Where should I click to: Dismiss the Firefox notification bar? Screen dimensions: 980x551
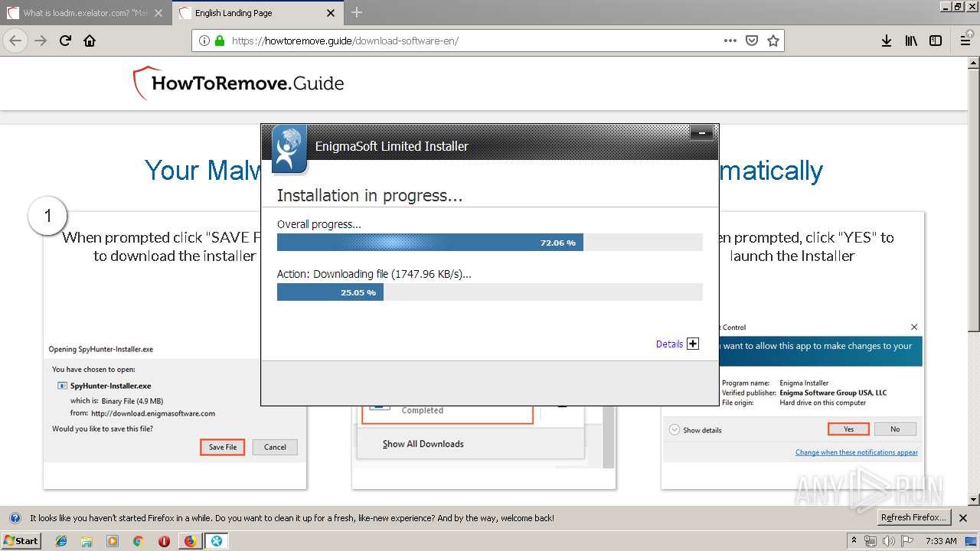[963, 518]
